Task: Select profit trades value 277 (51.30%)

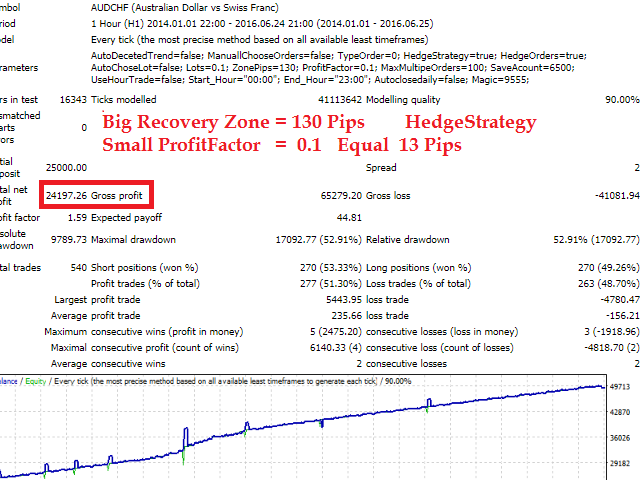Action: click(x=331, y=284)
